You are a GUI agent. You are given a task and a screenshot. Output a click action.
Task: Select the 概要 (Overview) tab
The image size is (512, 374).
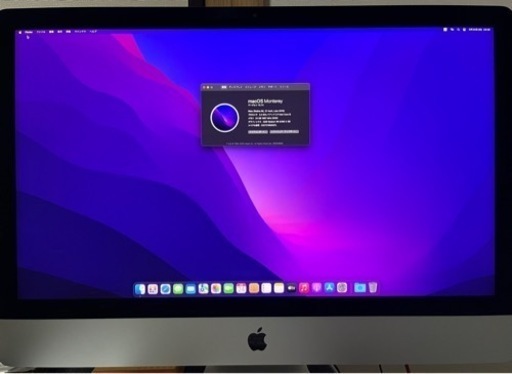click(x=224, y=87)
